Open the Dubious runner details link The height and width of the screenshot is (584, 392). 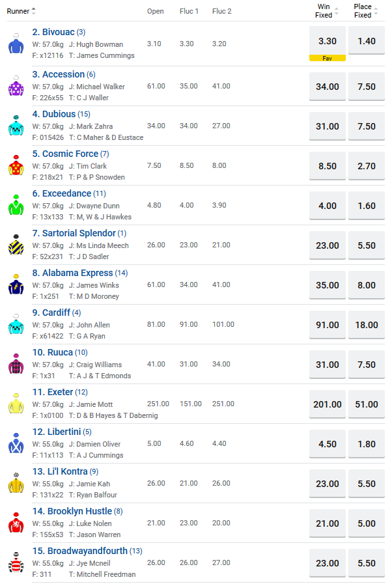59,114
